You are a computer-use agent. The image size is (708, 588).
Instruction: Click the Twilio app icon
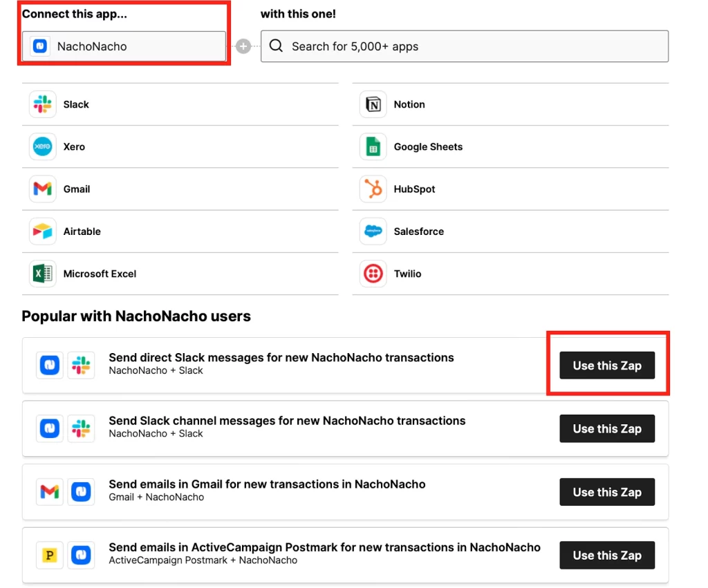pyautogui.click(x=373, y=274)
